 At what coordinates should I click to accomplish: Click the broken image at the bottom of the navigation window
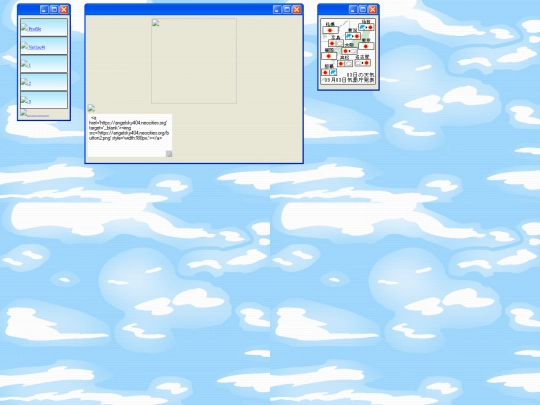pos(23,113)
